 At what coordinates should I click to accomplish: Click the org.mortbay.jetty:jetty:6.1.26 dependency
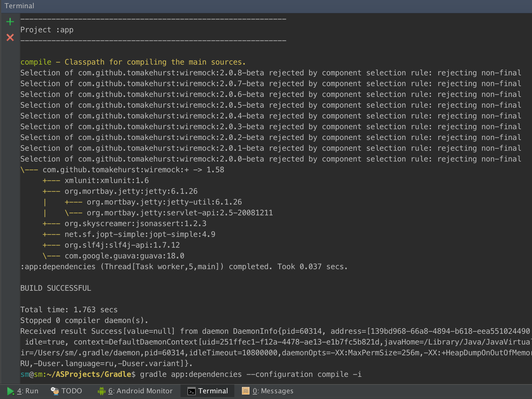[x=120, y=191]
